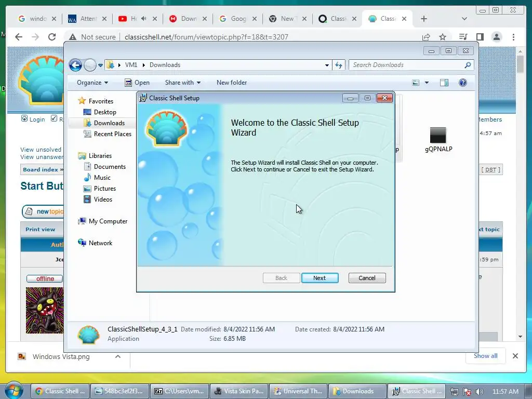Click the Open toolbar button
The width and height of the screenshot is (532, 399).
137,83
